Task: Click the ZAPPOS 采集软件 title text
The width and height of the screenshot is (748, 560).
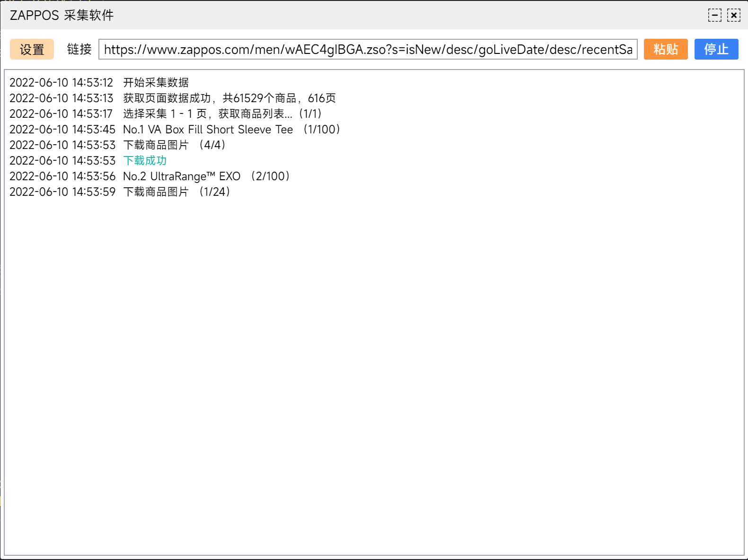Action: pyautogui.click(x=62, y=15)
